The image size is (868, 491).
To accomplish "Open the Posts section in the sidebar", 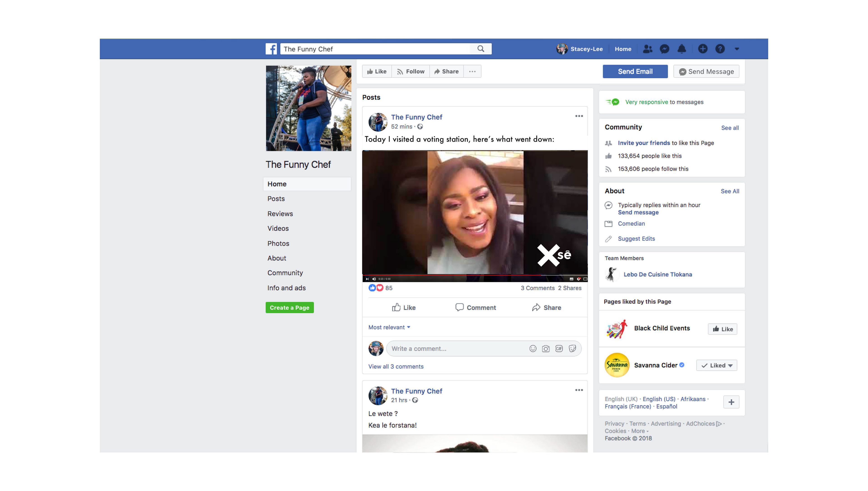I will [x=276, y=199].
